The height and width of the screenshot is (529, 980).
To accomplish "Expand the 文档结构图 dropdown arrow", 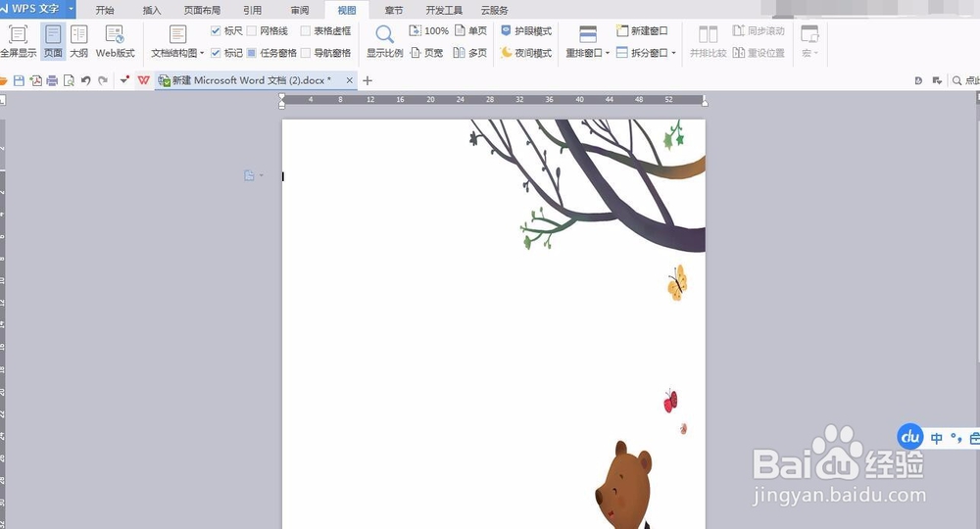I will point(202,54).
